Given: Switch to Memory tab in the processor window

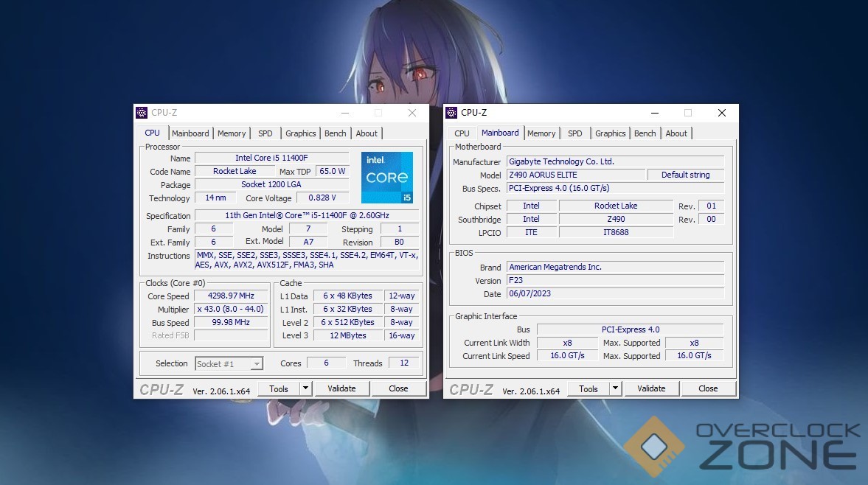Looking at the screenshot, I should pos(232,133).
